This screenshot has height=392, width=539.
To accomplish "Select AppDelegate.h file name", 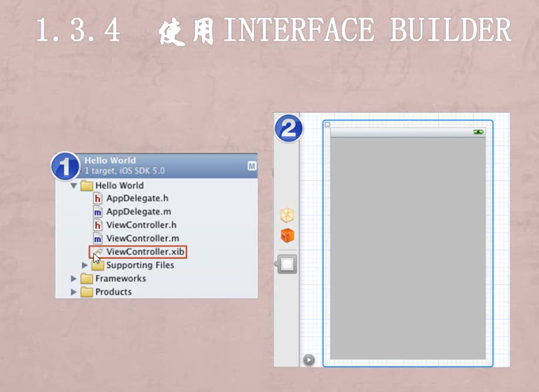I will pos(138,198).
